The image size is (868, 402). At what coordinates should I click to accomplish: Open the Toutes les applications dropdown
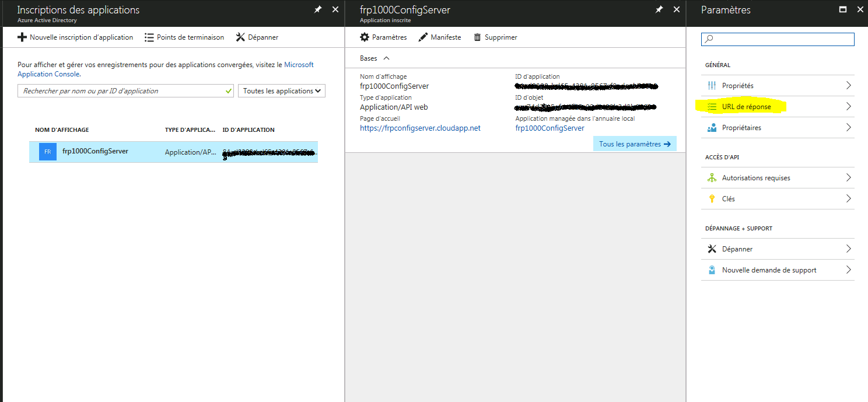tap(282, 91)
